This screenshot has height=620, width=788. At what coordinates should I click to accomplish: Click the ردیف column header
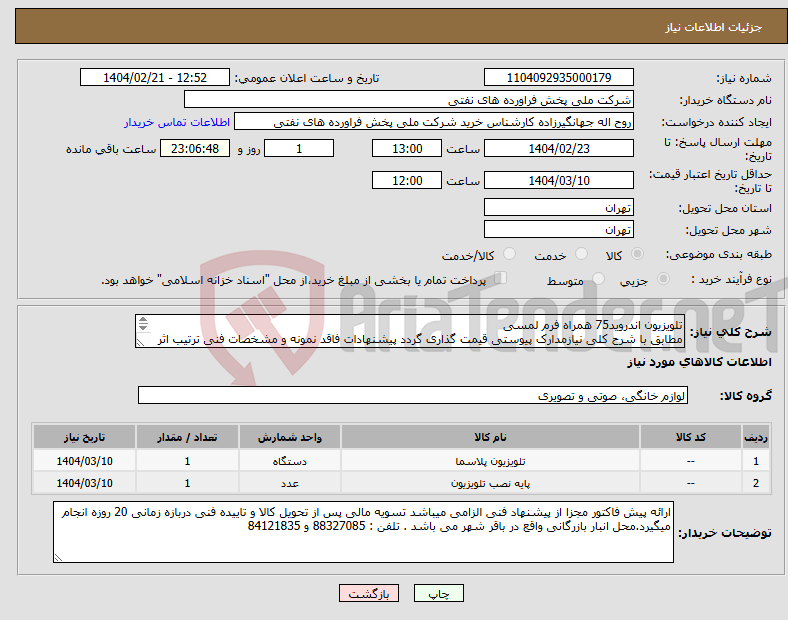[x=756, y=437]
